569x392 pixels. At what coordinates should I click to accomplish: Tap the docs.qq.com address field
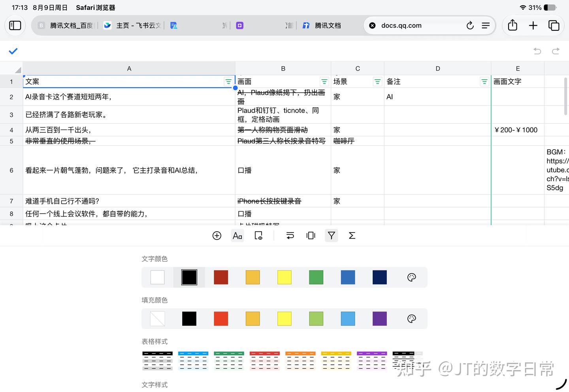(401, 26)
